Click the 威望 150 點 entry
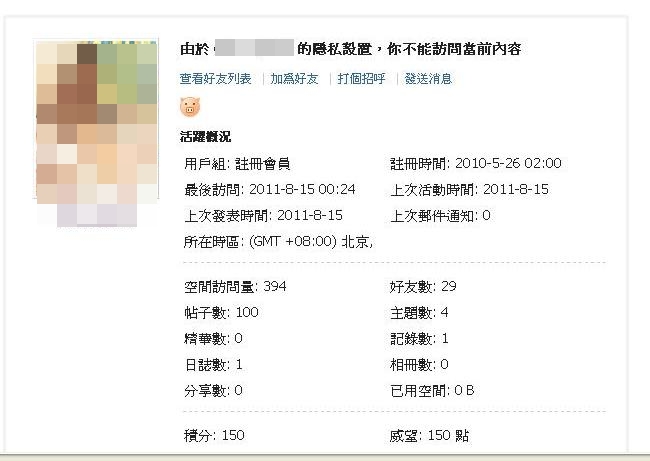650x461 pixels. [428, 436]
